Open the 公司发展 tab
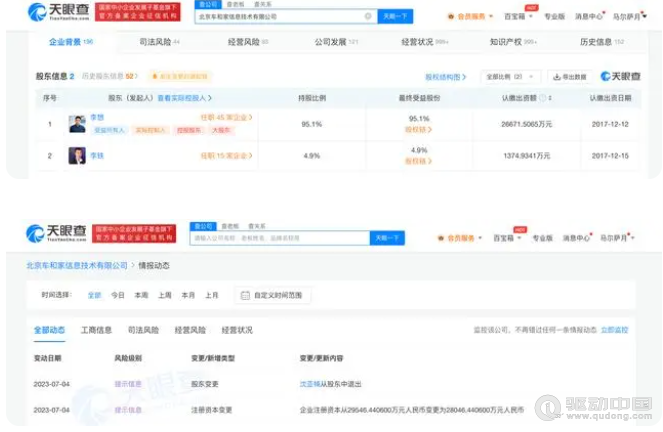The width and height of the screenshot is (663, 432). (336, 42)
